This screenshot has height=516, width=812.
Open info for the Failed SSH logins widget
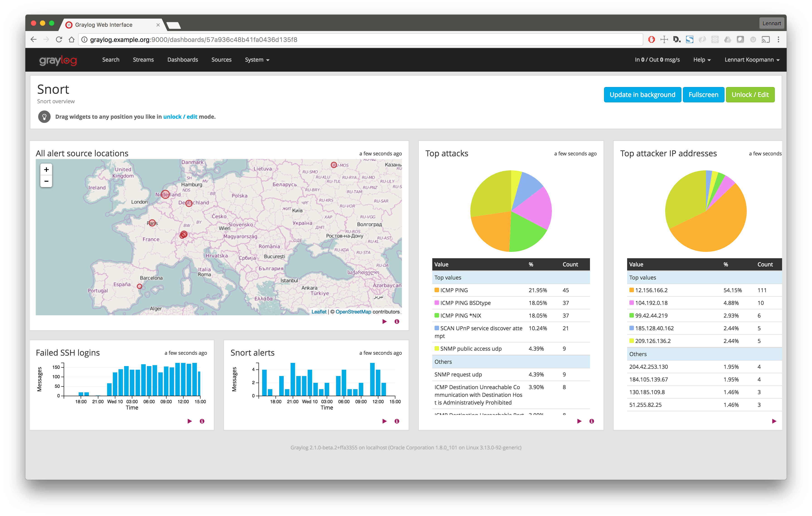point(202,421)
